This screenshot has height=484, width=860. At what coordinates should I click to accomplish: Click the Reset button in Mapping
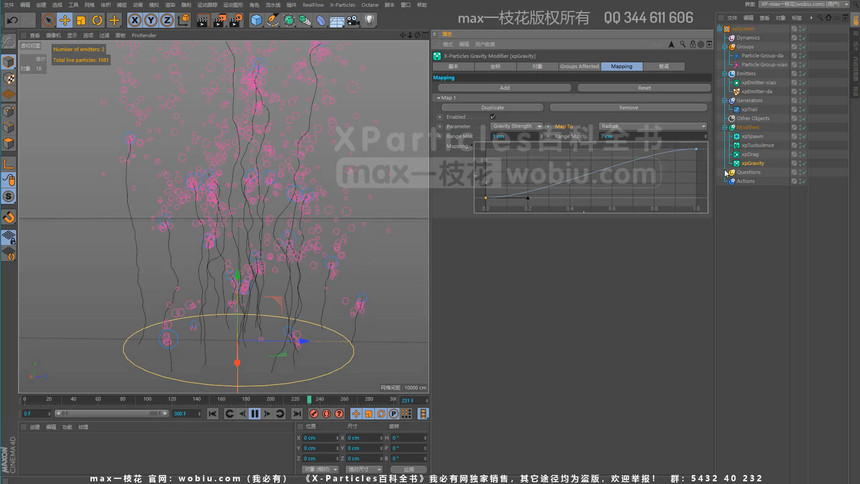644,88
